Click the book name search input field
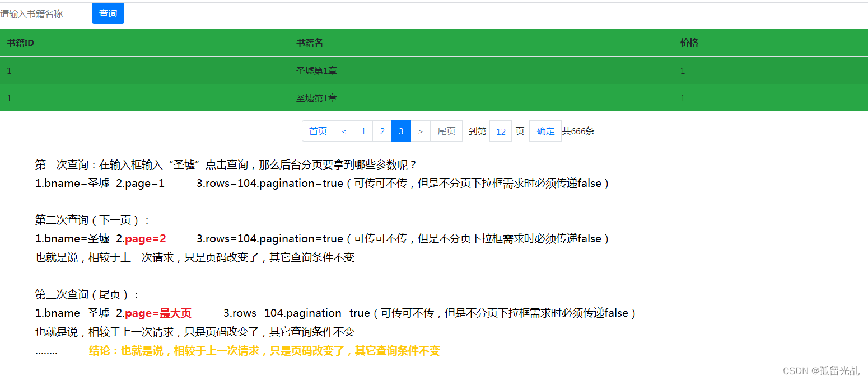The image size is (868, 381). click(45, 14)
